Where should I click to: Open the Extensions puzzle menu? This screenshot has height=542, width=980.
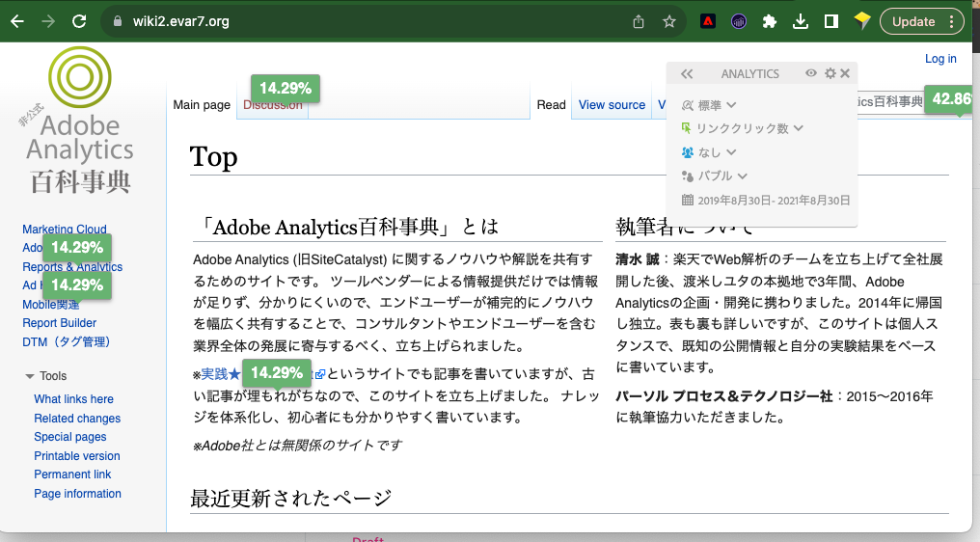coord(770,22)
